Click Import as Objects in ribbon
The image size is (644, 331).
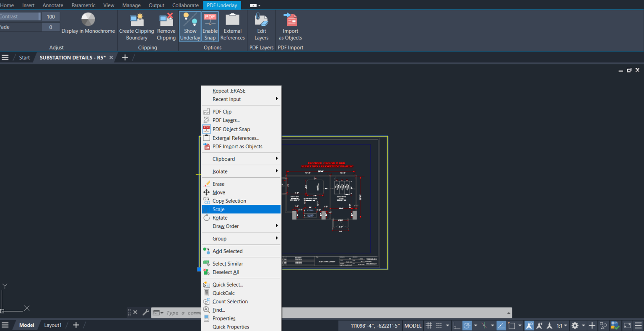tap(290, 26)
